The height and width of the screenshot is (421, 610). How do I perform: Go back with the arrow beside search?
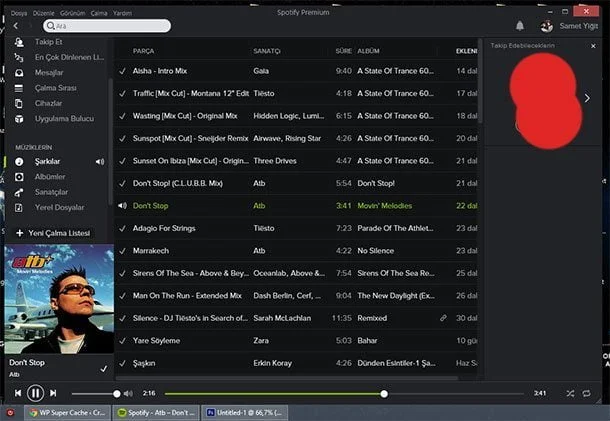(16, 26)
